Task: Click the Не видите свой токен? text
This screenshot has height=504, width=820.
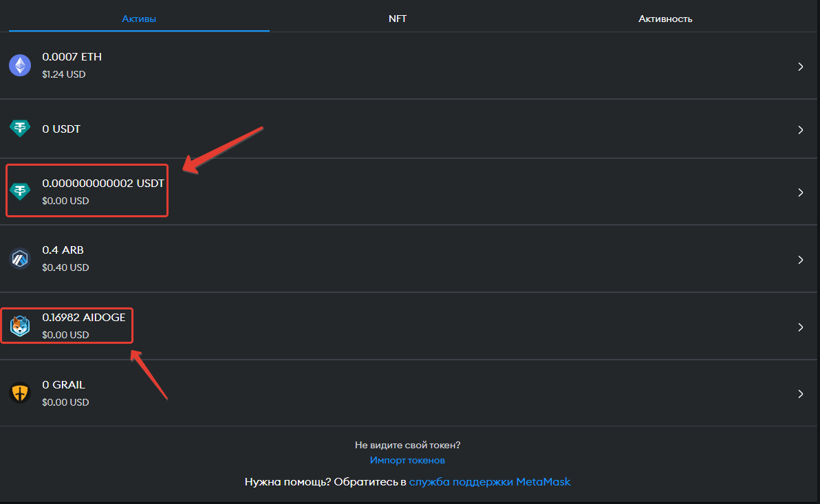Action: 407,445
